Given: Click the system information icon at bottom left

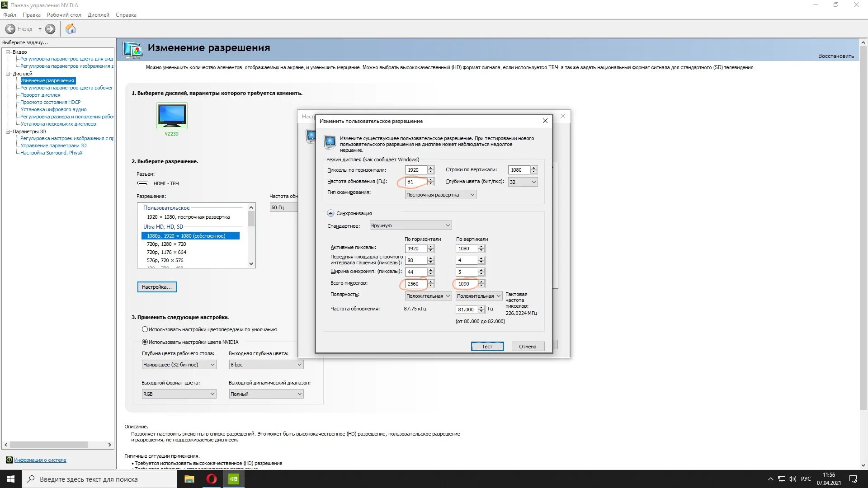Looking at the screenshot, I should pos(9,460).
